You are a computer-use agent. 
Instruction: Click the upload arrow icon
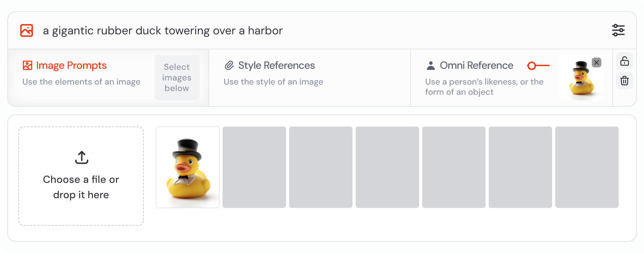tap(82, 157)
